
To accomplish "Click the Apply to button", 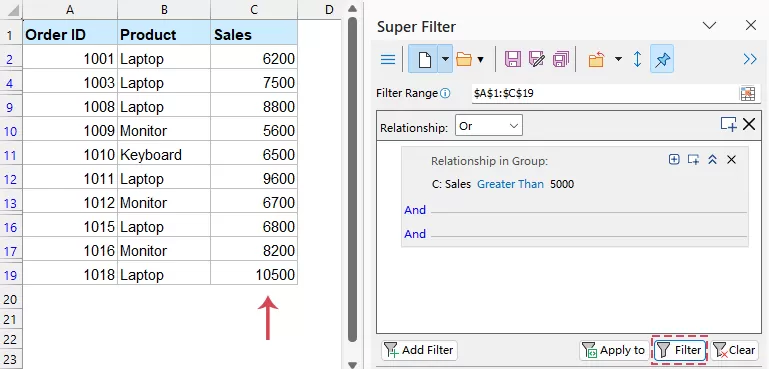I will click(614, 350).
